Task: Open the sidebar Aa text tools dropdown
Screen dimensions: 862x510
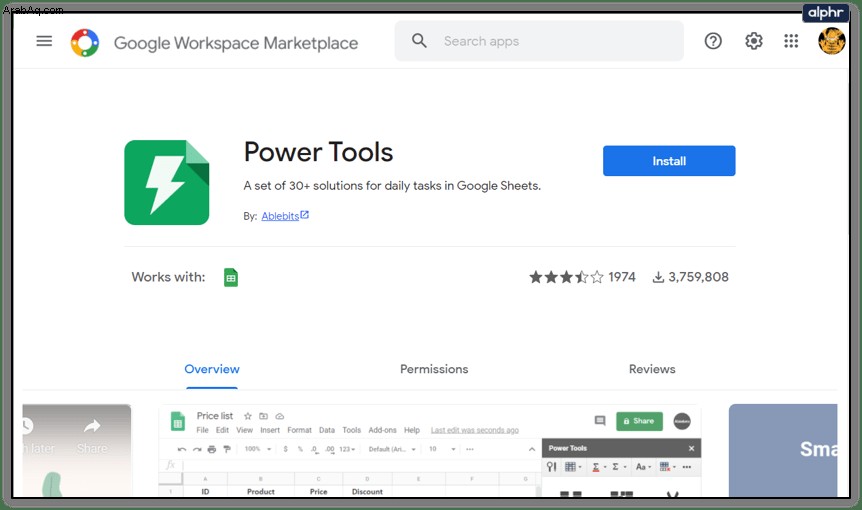Action: pos(643,467)
